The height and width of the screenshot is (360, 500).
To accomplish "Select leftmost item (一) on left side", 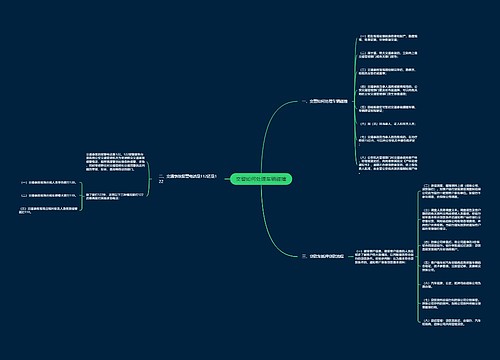I will coord(48,183).
